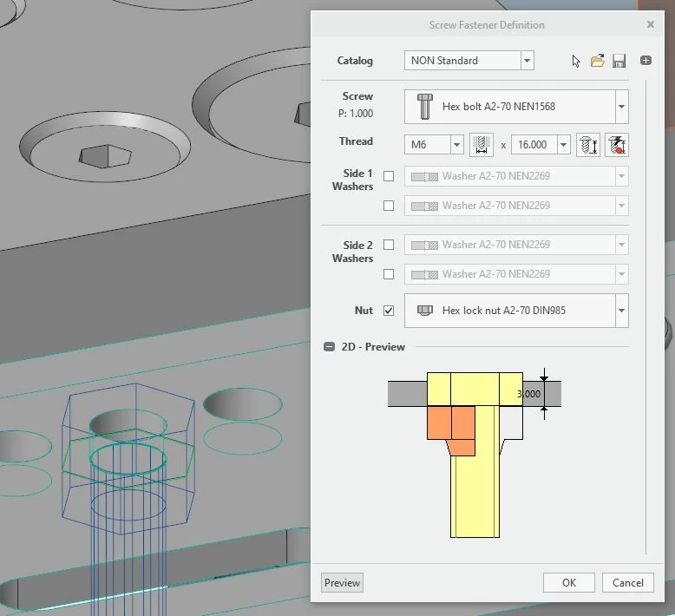Open the Thread size M6 dropdown

(456, 145)
